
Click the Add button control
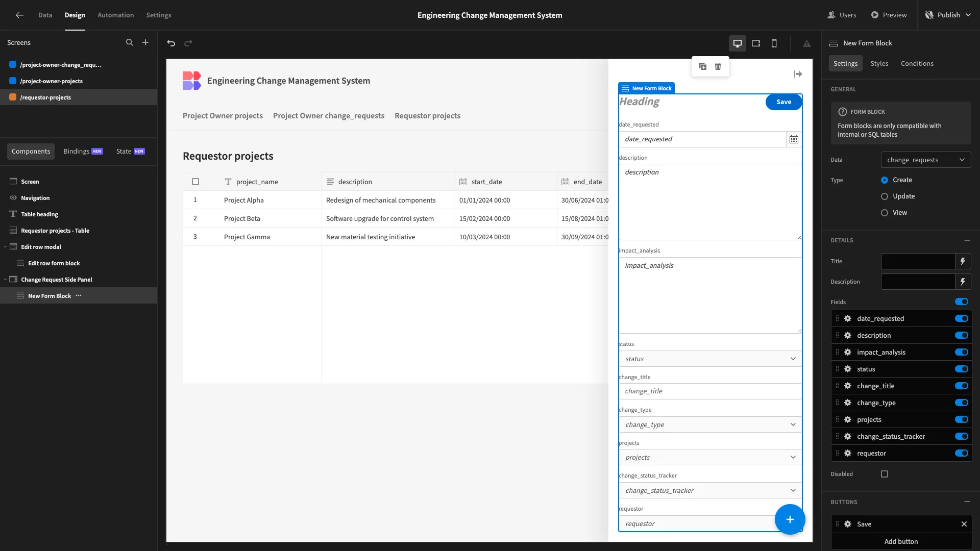[901, 542]
